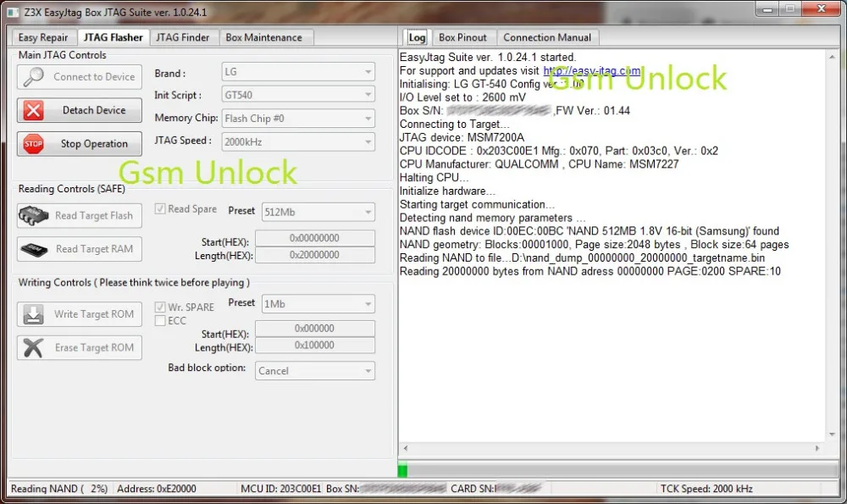The height and width of the screenshot is (504, 847).
Task: Click log line starting 'NAND geometry: Blocks:00001000'
Action: (x=595, y=245)
